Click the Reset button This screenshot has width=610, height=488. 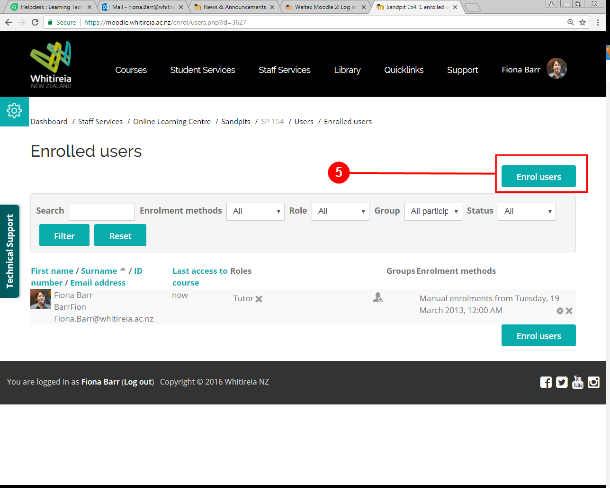coord(120,235)
